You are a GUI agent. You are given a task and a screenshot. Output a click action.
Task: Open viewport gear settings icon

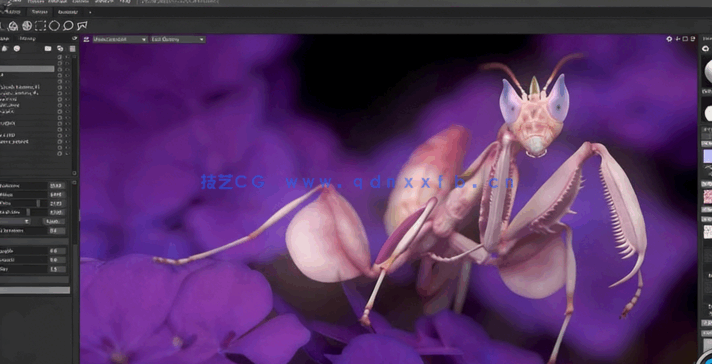coord(669,39)
